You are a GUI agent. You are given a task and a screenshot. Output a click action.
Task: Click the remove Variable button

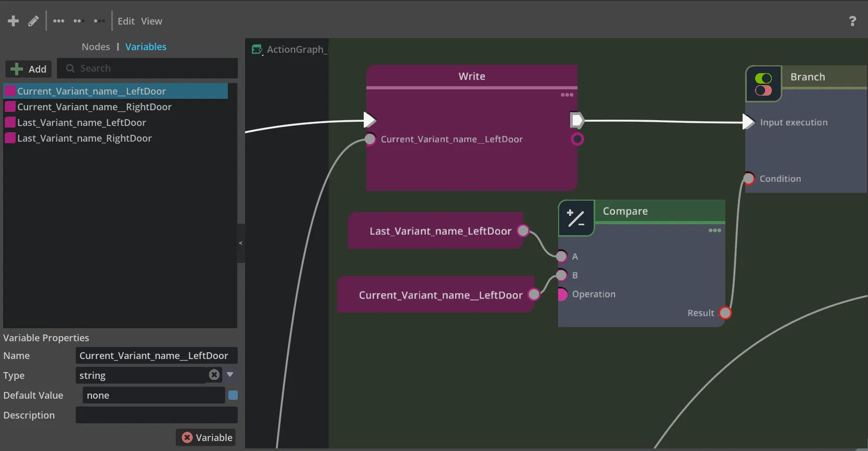pyautogui.click(x=207, y=437)
